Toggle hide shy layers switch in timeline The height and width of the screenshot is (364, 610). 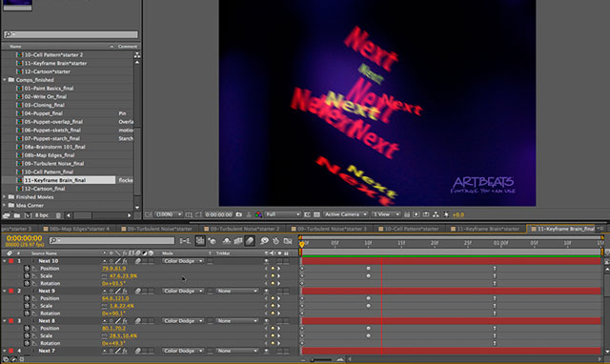click(x=227, y=241)
